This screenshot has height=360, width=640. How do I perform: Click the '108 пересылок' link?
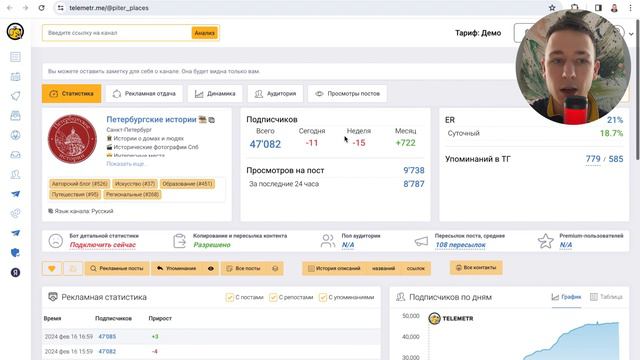click(460, 245)
